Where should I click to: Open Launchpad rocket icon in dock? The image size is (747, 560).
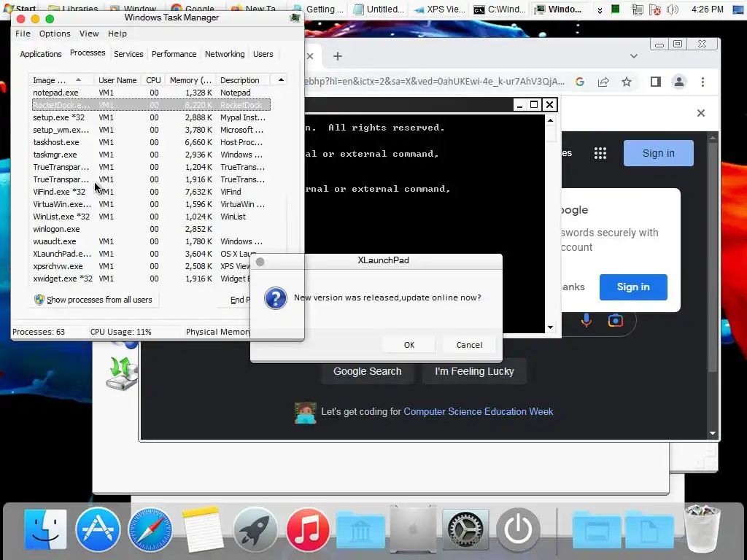click(255, 529)
